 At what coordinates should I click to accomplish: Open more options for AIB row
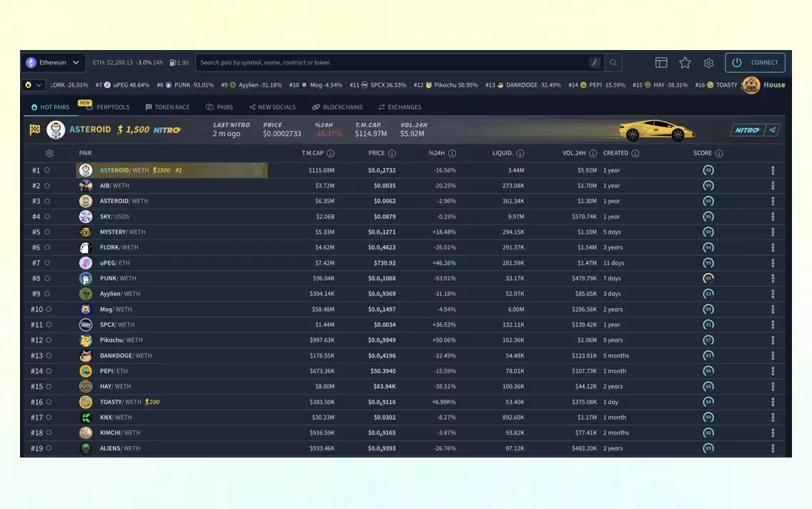coord(773,185)
